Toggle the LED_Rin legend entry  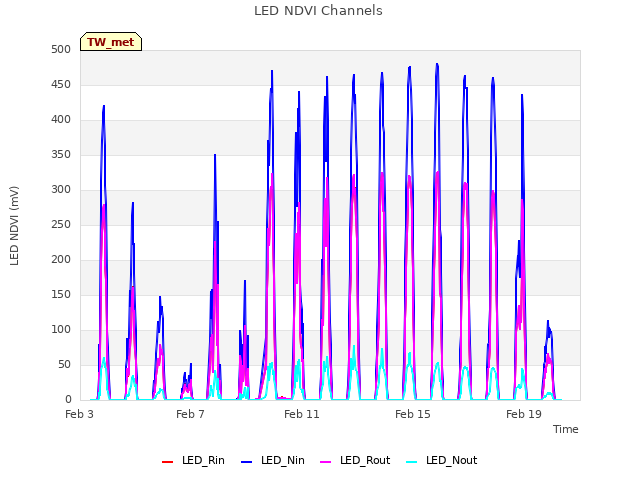(x=193, y=460)
